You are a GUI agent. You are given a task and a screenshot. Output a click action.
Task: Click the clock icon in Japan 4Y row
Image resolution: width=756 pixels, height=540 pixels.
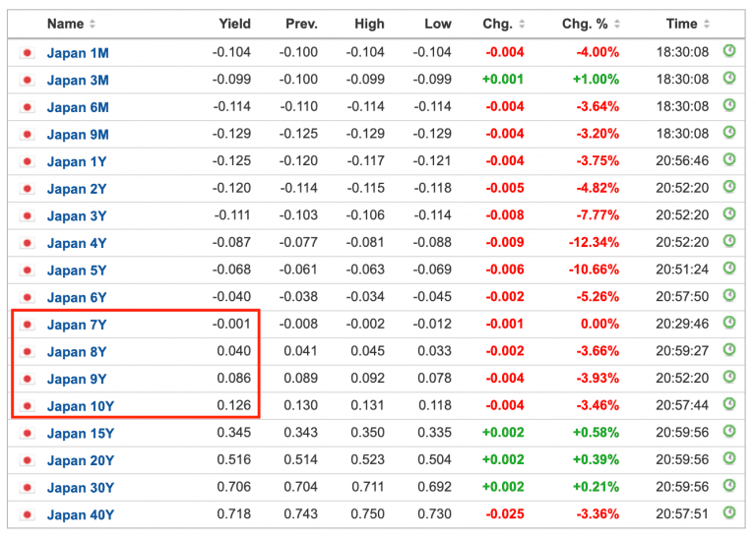coord(729,240)
